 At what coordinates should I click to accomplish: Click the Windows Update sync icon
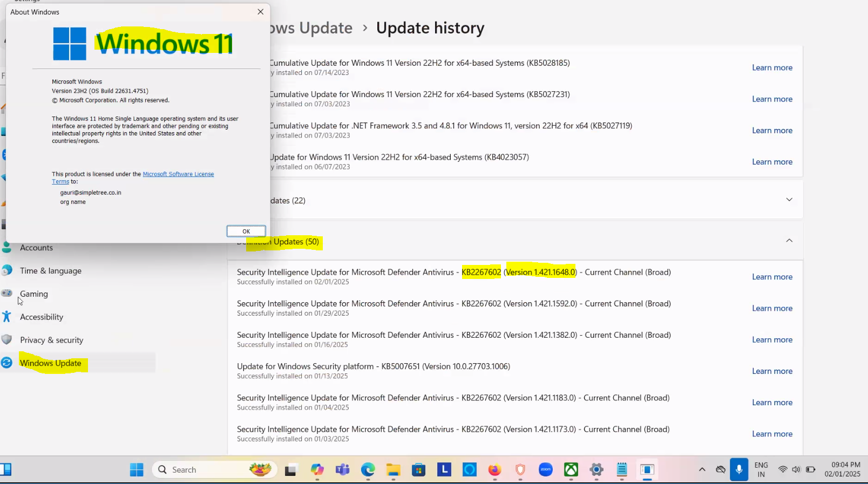[x=6, y=363]
